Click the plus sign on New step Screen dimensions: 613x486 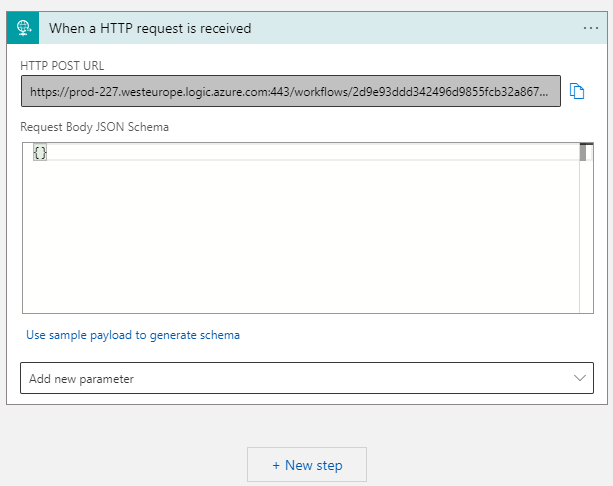pyautogui.click(x=277, y=465)
